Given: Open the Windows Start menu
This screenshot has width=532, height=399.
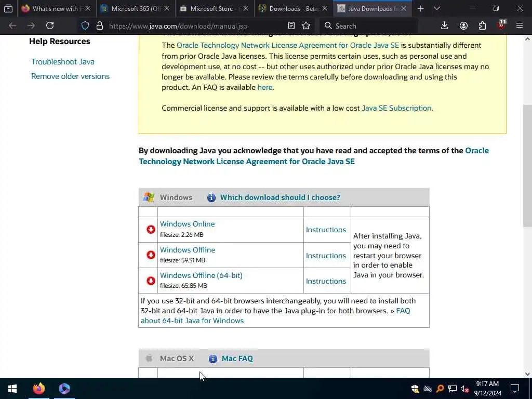Looking at the screenshot, I should 12,389.
